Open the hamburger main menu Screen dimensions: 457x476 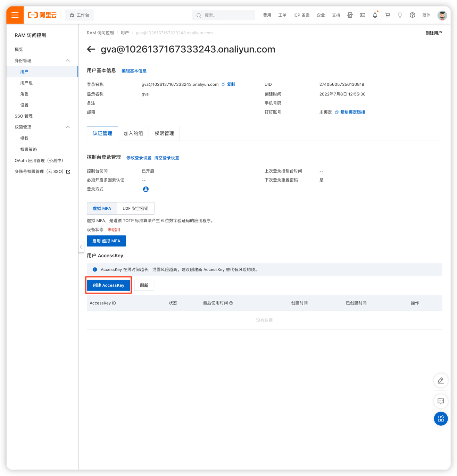[15, 15]
